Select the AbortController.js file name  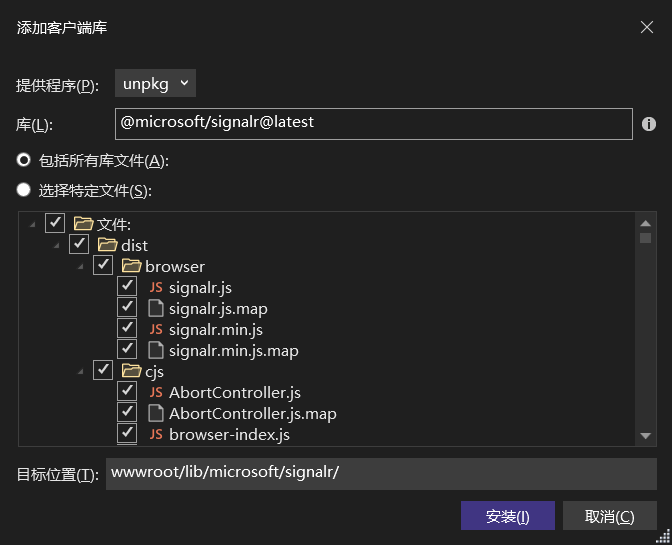coord(235,392)
